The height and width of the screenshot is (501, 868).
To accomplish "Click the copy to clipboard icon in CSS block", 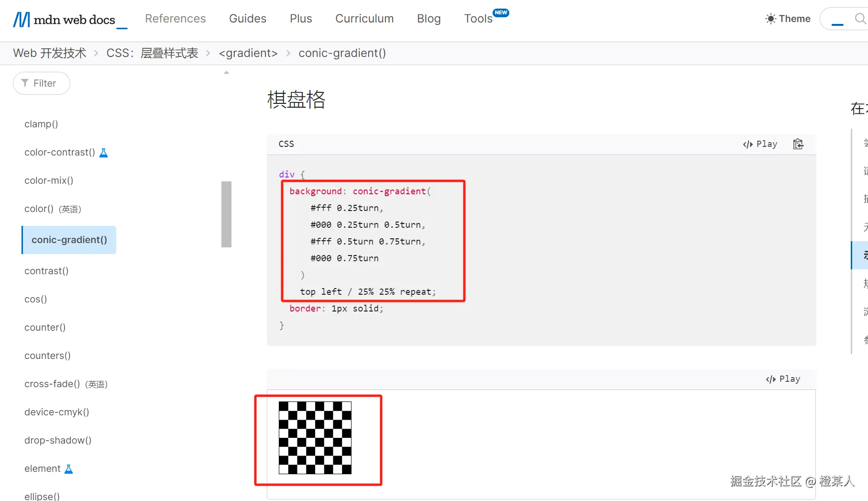I will 798,144.
